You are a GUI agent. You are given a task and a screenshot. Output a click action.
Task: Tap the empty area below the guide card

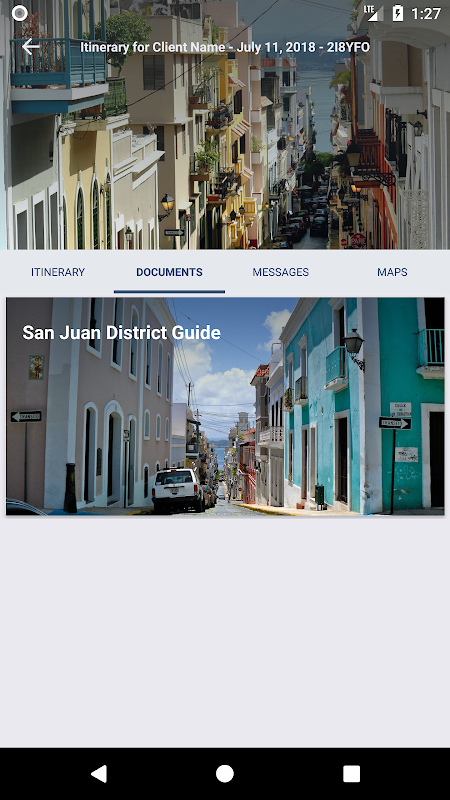click(225, 632)
